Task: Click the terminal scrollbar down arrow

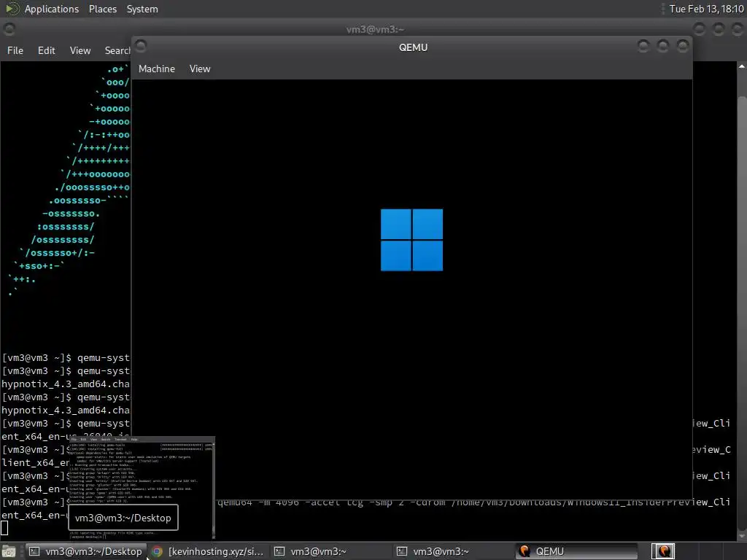Action: point(742,534)
